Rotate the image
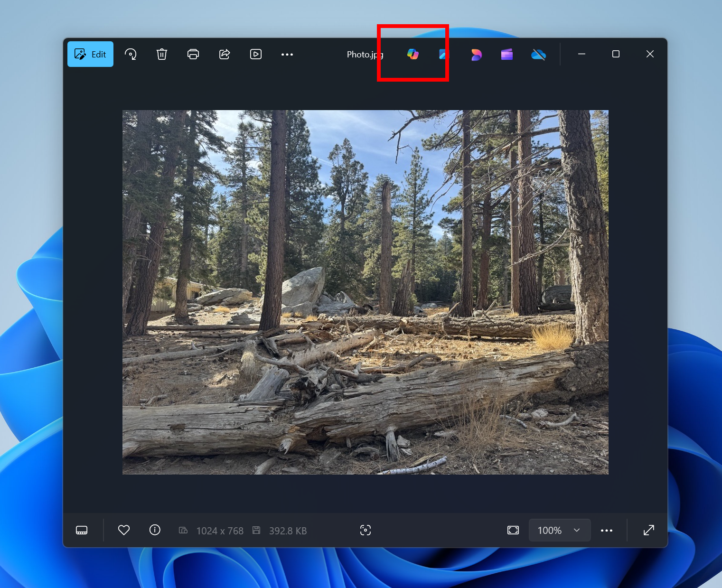The height and width of the screenshot is (588, 722). 131,54
